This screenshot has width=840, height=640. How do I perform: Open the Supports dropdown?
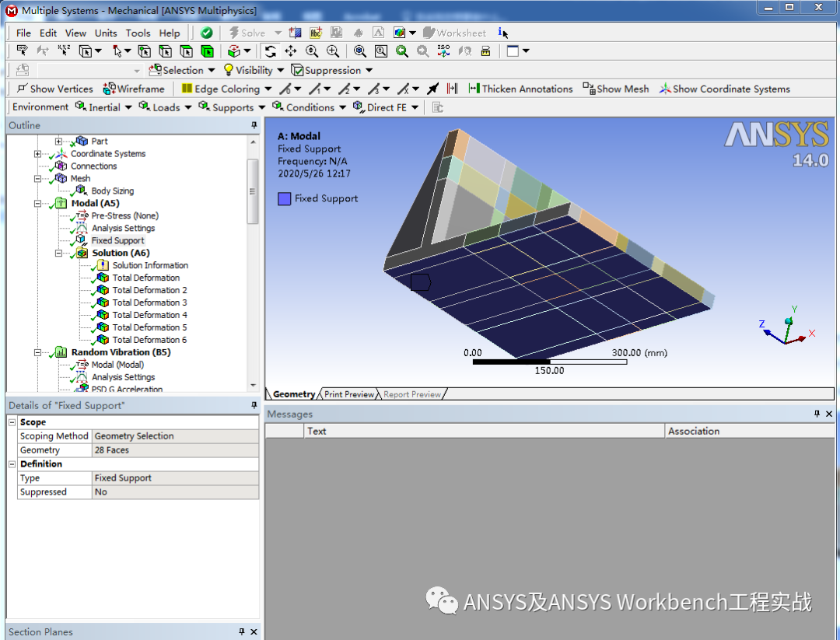(232, 107)
